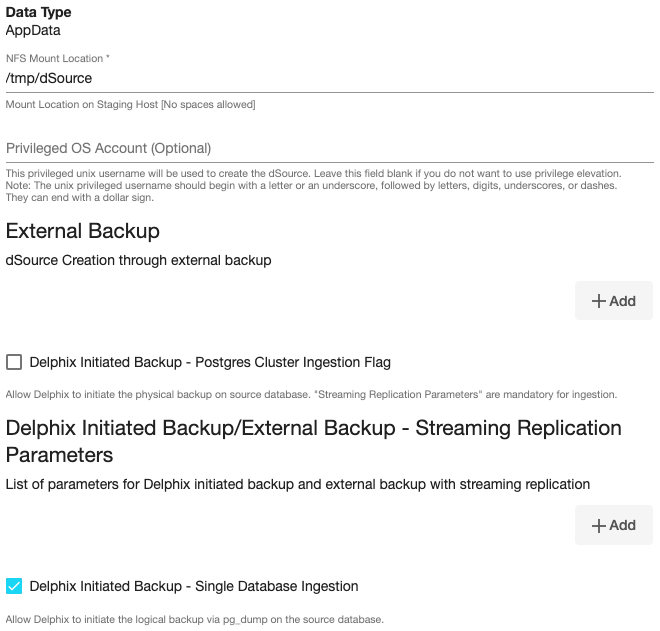Click the Single Database Ingestion label text
660x631 pixels.
pos(194,586)
